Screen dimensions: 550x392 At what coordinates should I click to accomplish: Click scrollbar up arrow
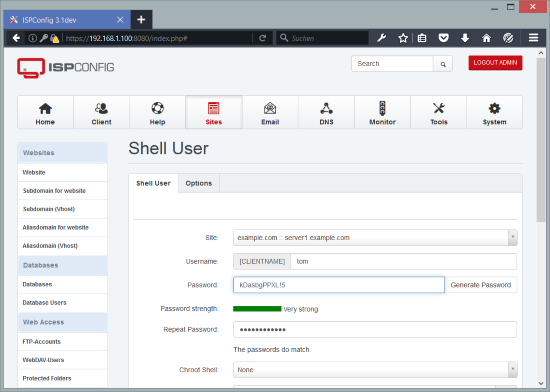[x=541, y=53]
